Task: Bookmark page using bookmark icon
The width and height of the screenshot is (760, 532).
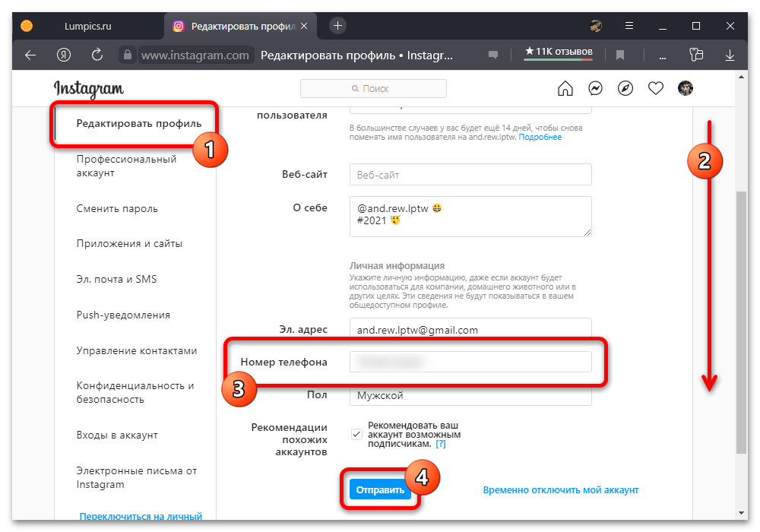Action: pos(620,55)
